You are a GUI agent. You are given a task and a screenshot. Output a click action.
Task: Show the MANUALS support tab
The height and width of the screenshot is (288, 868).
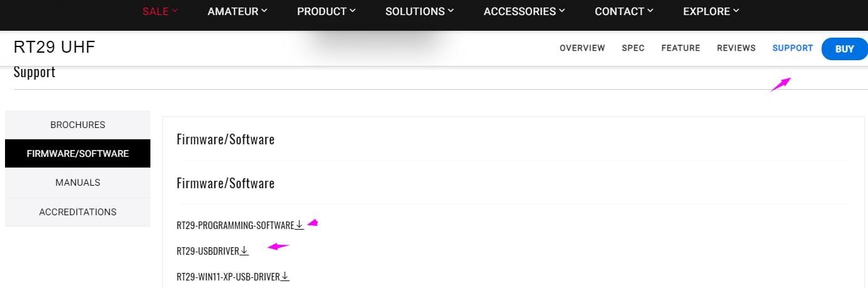click(x=78, y=183)
